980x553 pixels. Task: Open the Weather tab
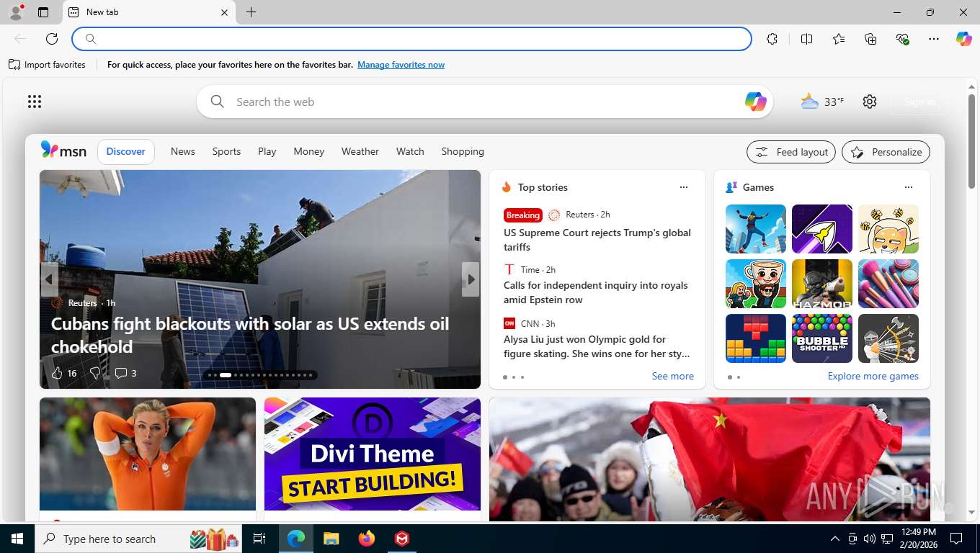[360, 151]
